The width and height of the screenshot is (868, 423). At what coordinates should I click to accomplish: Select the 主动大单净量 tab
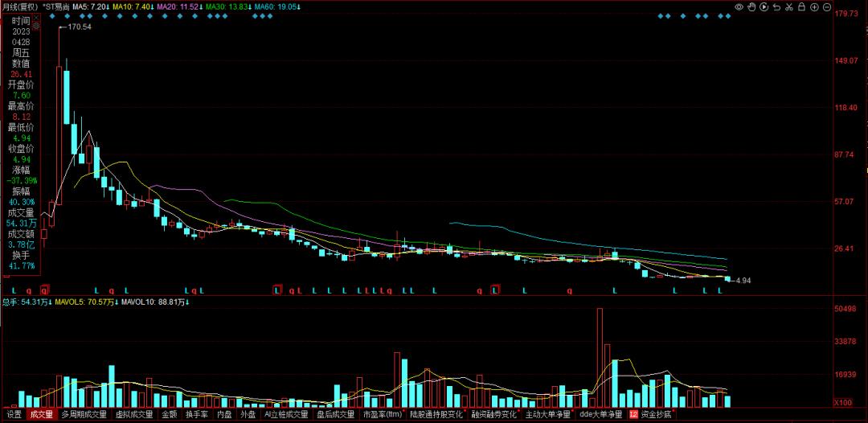coord(547,414)
